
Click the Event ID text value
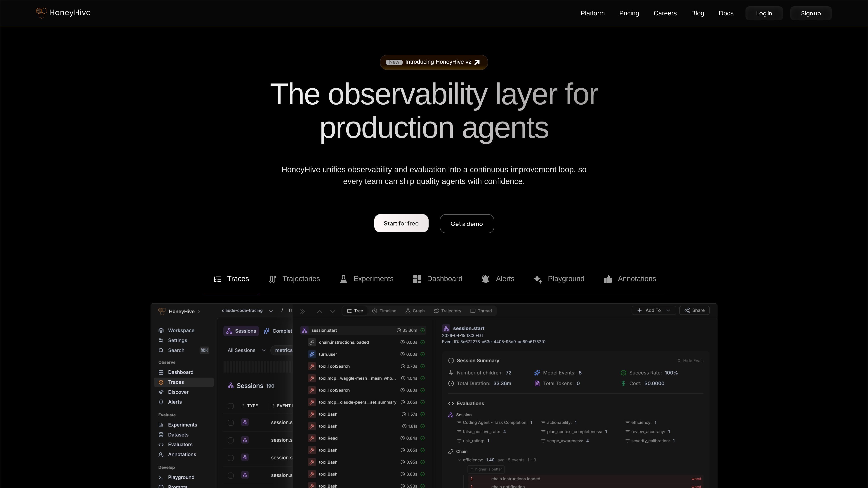pos(503,342)
